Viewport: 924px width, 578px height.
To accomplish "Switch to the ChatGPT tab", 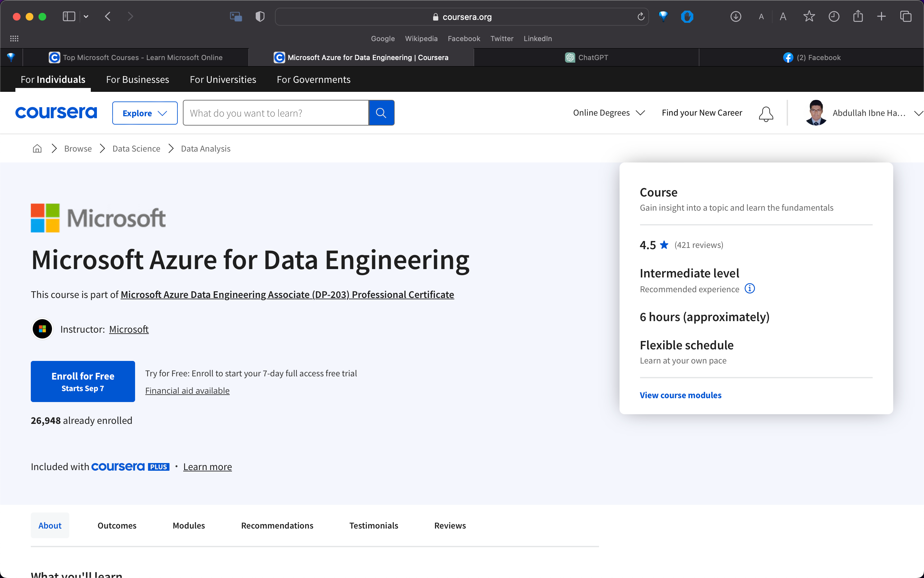I will pyautogui.click(x=586, y=57).
